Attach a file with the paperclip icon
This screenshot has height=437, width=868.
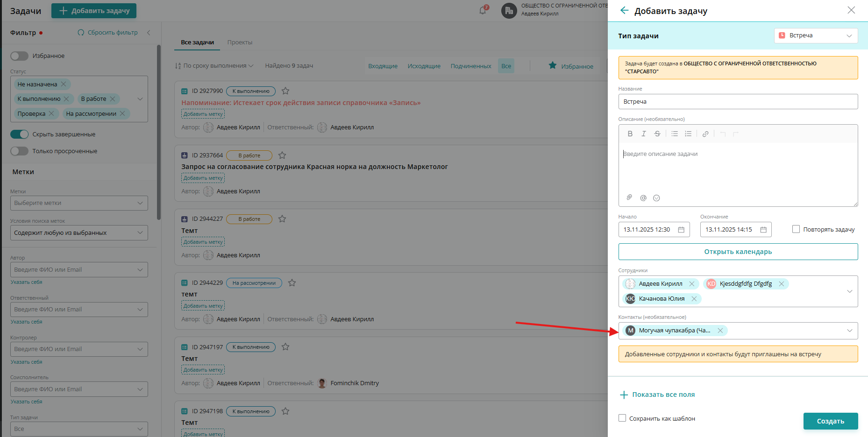pos(629,197)
